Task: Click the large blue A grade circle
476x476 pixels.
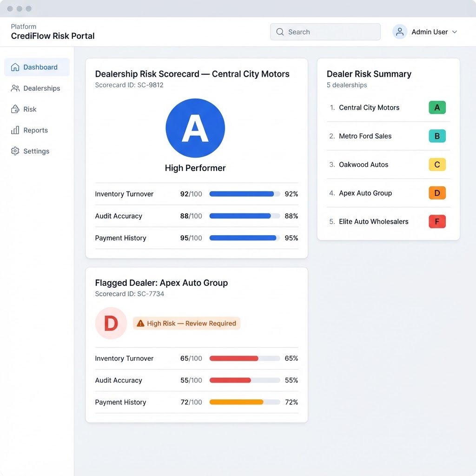Action: (195, 128)
